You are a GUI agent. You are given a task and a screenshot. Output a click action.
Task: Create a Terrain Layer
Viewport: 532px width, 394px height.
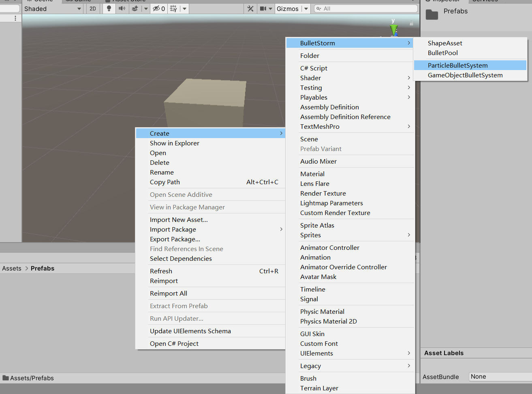pos(350,388)
